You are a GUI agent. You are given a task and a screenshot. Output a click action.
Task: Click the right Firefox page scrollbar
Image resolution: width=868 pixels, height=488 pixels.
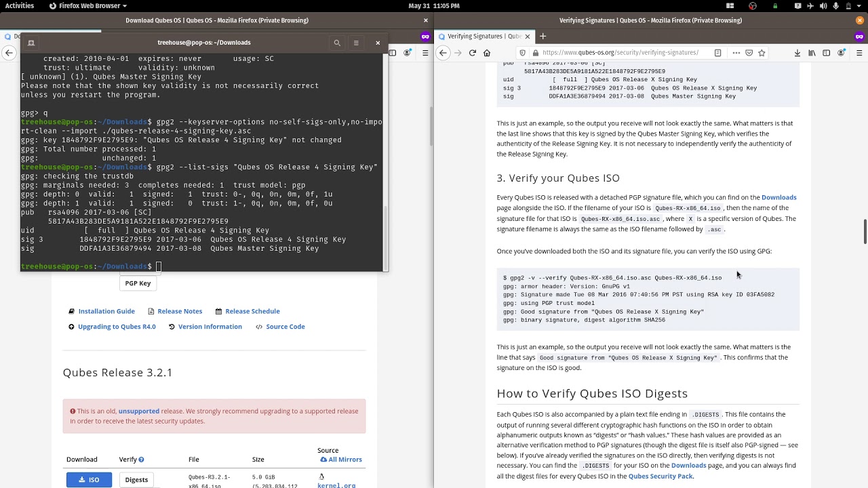[865, 232]
